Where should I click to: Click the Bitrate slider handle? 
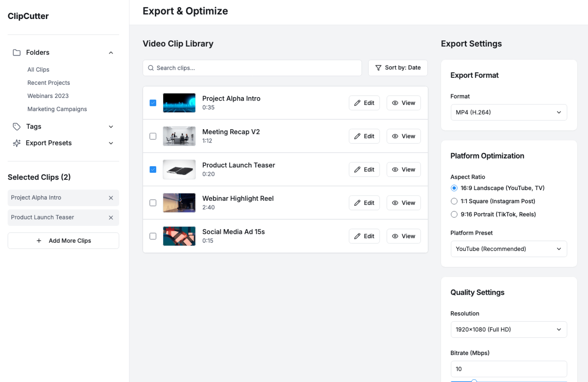tap(474, 381)
